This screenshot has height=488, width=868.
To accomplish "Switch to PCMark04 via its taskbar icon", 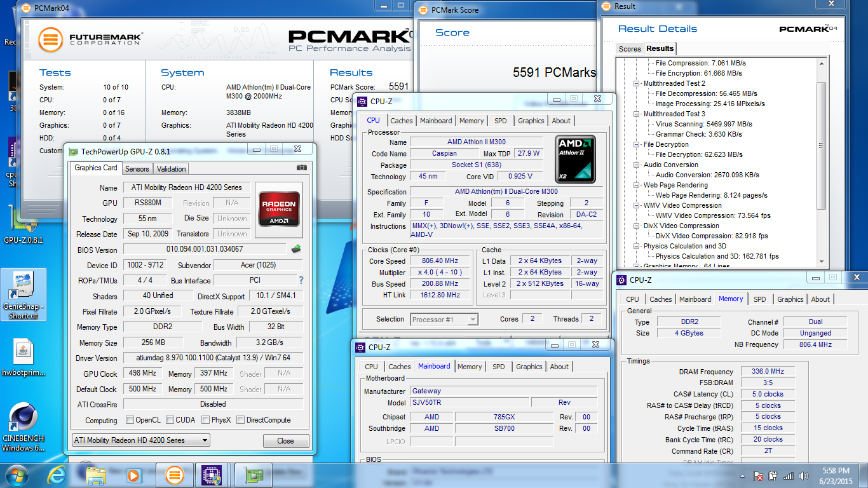I will (174, 475).
